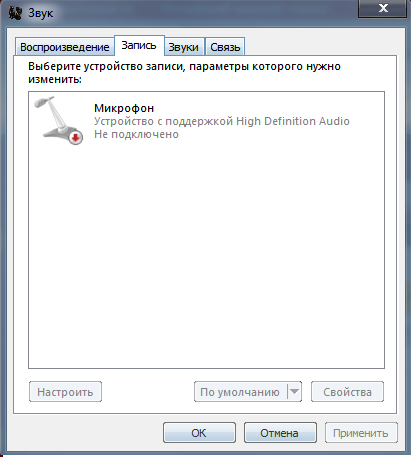Open the Звуки tab
The image size is (411, 457).
(x=183, y=47)
